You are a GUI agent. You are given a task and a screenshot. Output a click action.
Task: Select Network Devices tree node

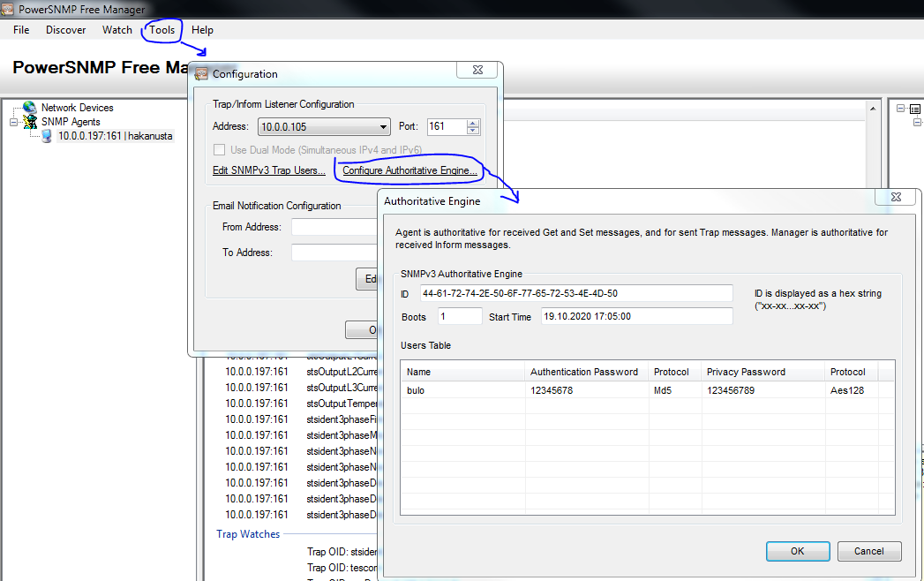point(77,108)
